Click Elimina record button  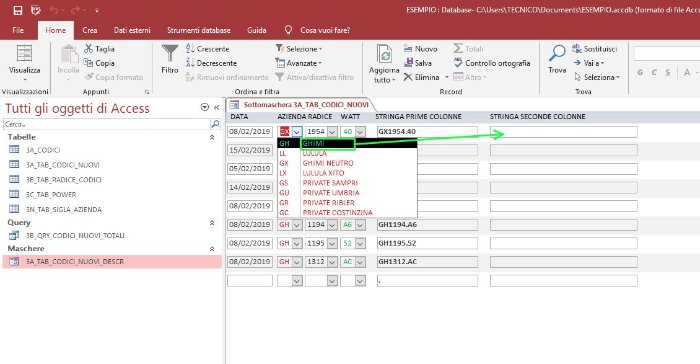(421, 77)
